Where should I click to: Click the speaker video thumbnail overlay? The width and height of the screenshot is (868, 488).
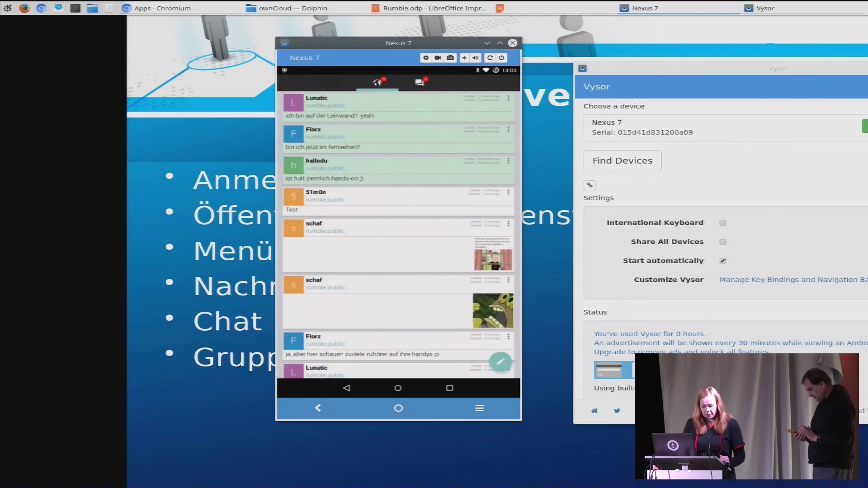(x=746, y=416)
